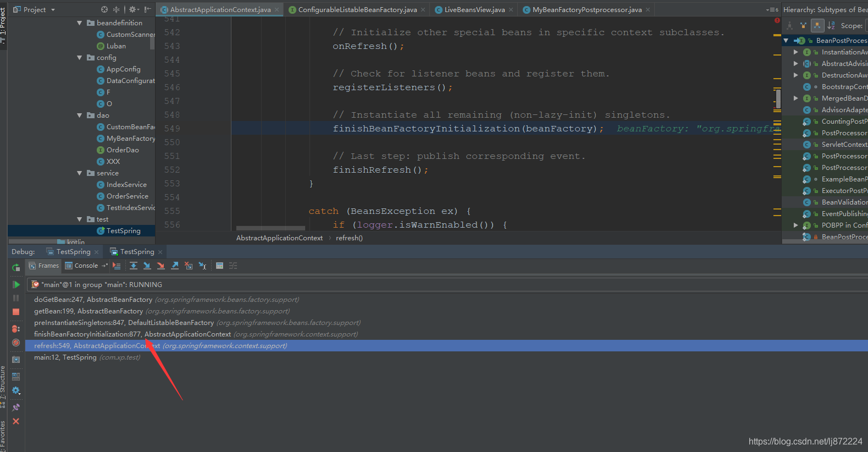The height and width of the screenshot is (452, 868).
Task: Expand the InstantiationAware hierarchy node
Action: click(x=795, y=52)
